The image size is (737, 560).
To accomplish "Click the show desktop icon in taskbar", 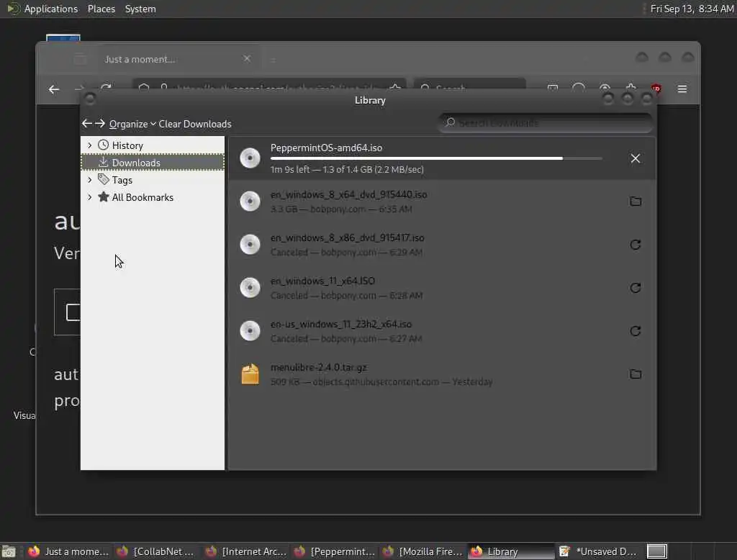I will (x=9, y=551).
